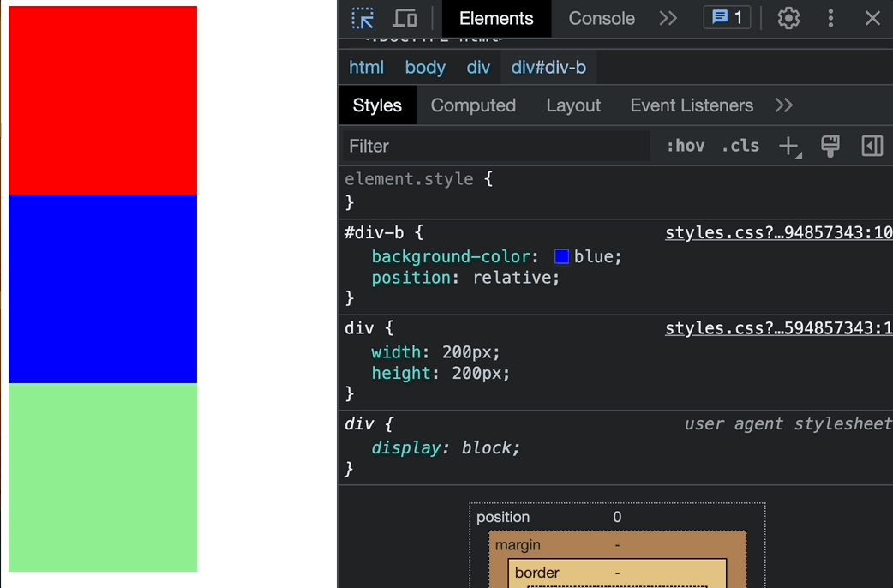Toggle the .cls element classes panel

740,147
